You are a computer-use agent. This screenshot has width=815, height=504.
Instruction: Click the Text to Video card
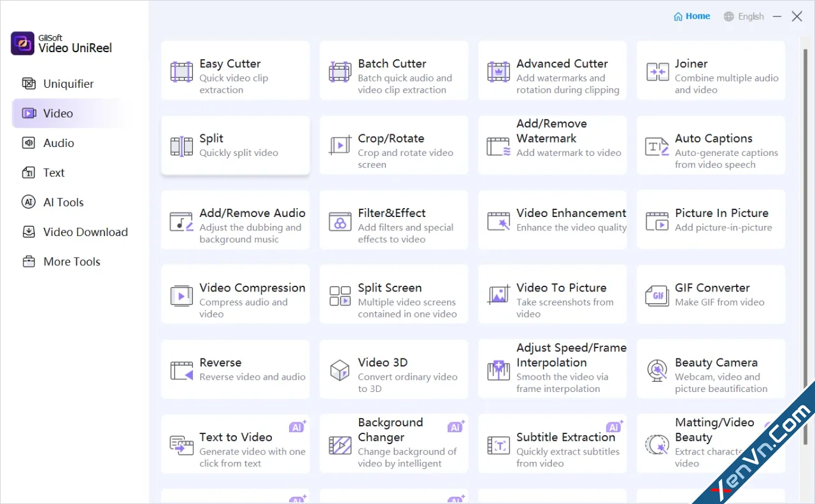click(235, 444)
